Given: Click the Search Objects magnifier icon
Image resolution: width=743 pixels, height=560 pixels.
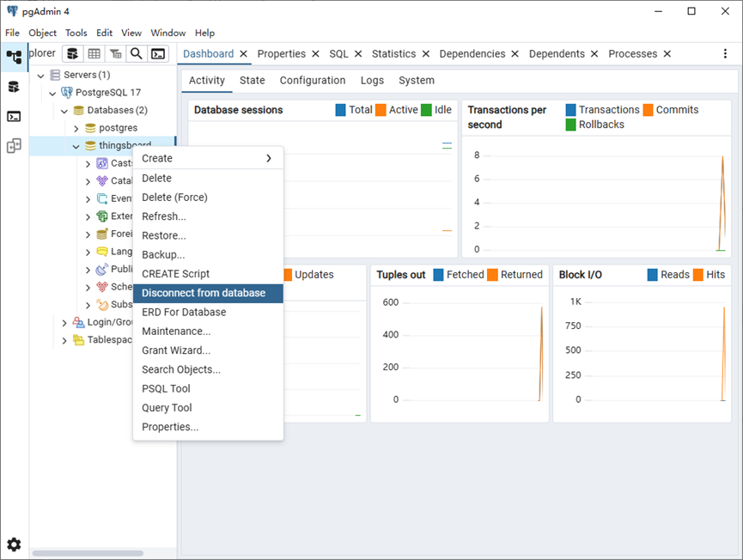Looking at the screenshot, I should (137, 54).
